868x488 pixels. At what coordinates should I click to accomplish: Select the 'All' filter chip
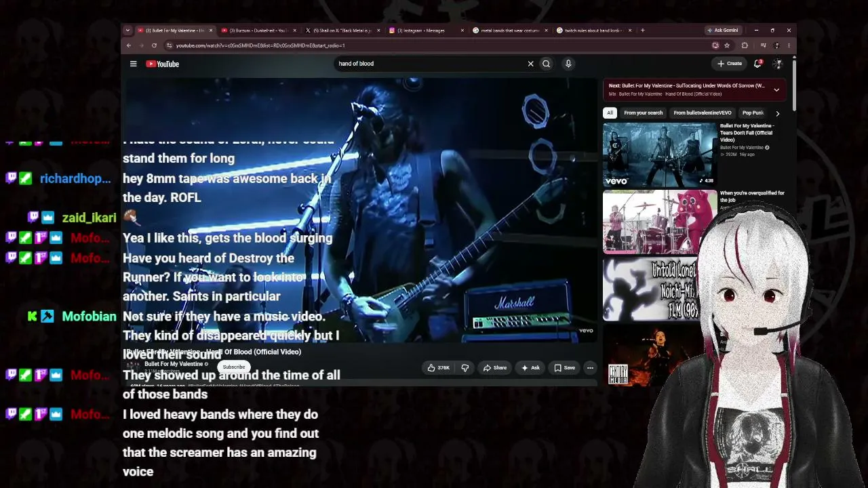click(610, 113)
